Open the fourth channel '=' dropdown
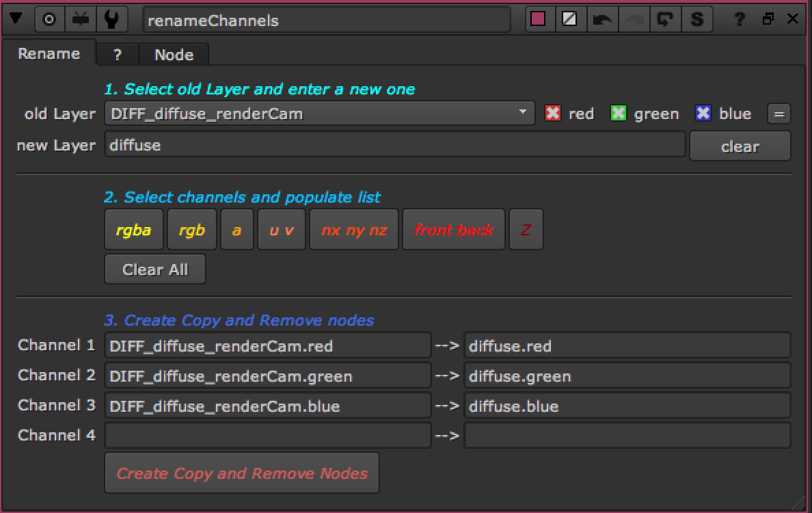This screenshot has width=812, height=513. click(x=779, y=114)
